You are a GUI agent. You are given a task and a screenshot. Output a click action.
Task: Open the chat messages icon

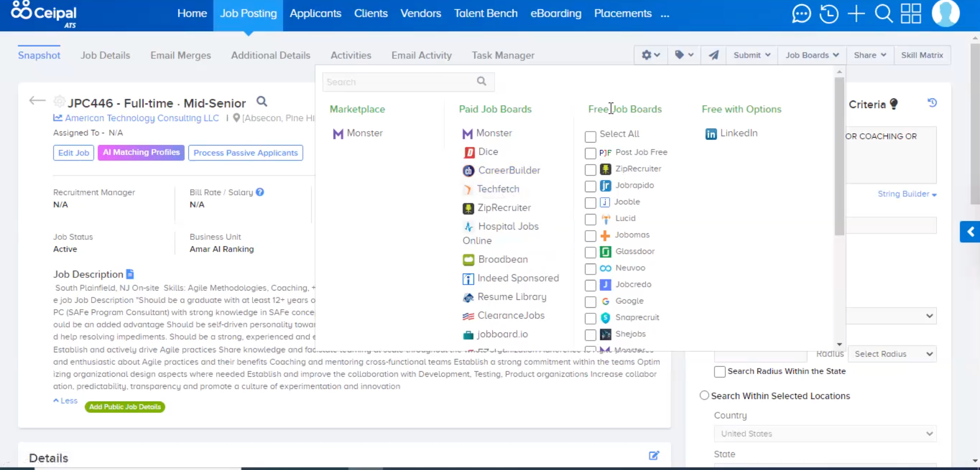pyautogui.click(x=801, y=14)
